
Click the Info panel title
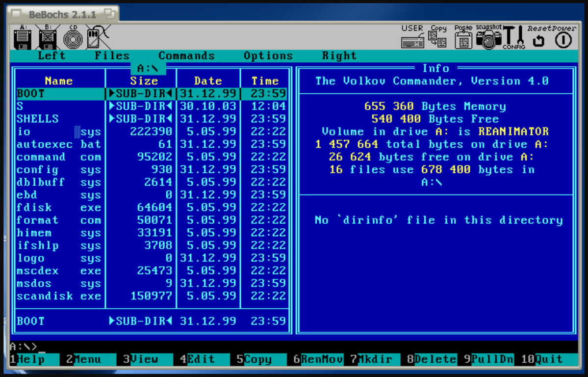(x=436, y=68)
